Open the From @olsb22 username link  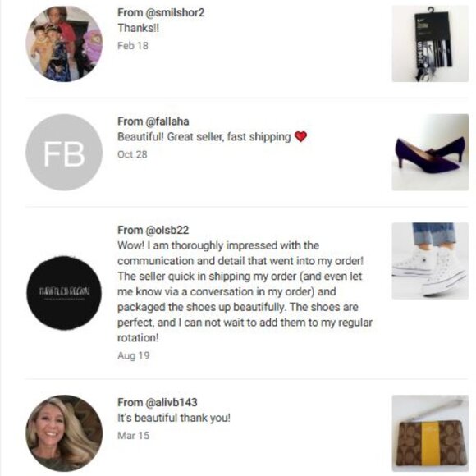point(153,230)
